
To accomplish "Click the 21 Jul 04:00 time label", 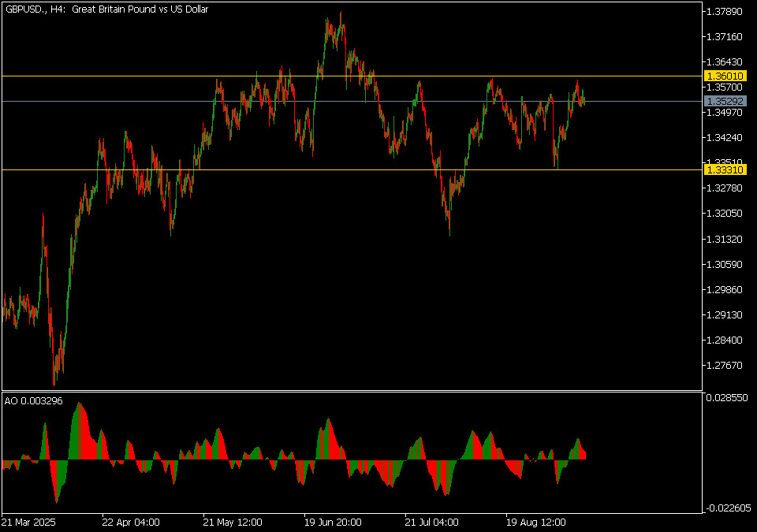I will [x=432, y=522].
